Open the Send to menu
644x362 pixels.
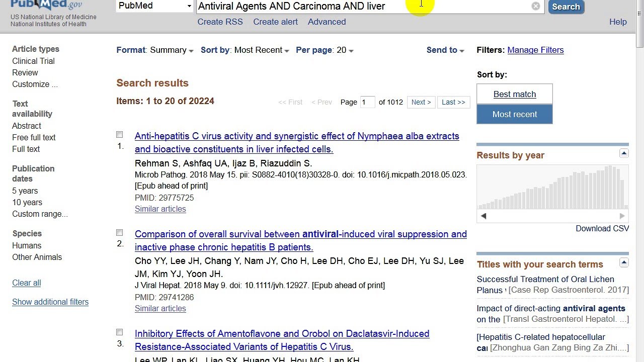click(x=445, y=50)
